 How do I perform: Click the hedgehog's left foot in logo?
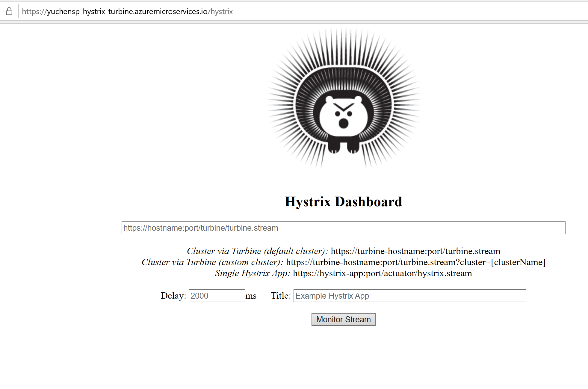click(x=334, y=147)
